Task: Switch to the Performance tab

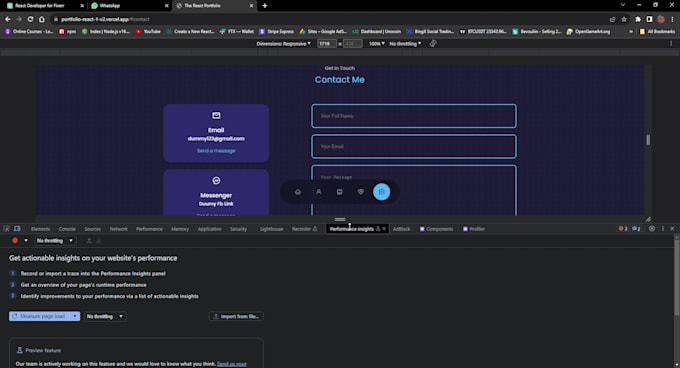Action: pyautogui.click(x=149, y=229)
